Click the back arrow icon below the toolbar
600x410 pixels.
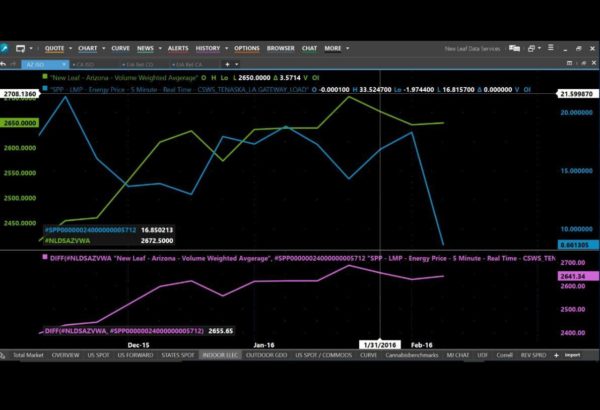coord(5,62)
